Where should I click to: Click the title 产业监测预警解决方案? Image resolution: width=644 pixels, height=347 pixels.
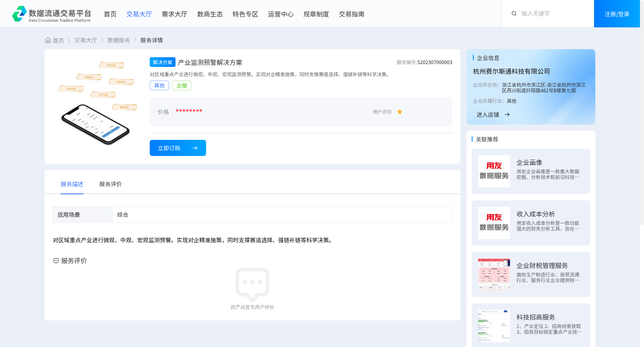point(210,62)
